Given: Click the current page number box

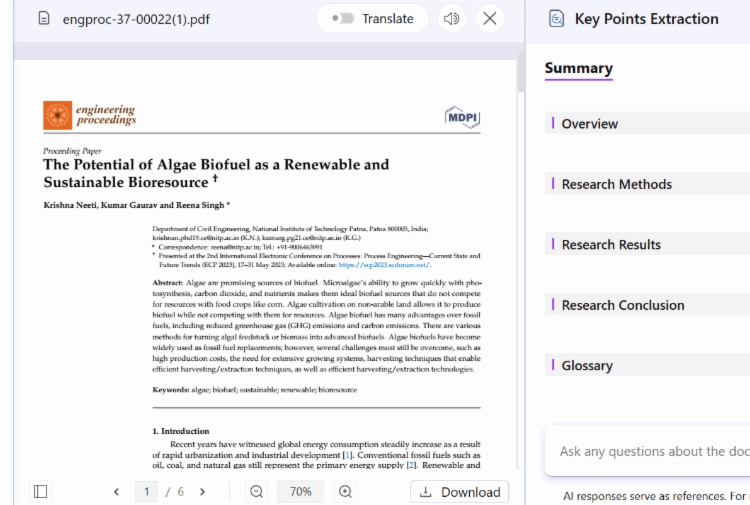Looking at the screenshot, I should pos(147,492).
